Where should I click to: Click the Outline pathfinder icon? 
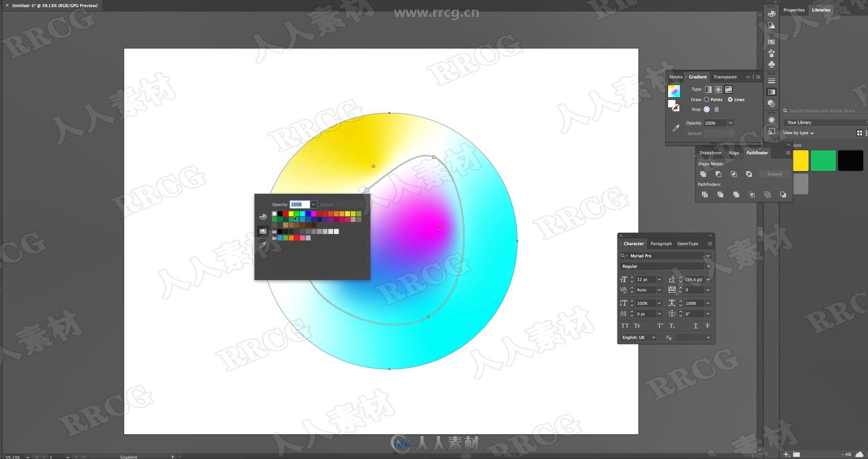click(x=768, y=195)
